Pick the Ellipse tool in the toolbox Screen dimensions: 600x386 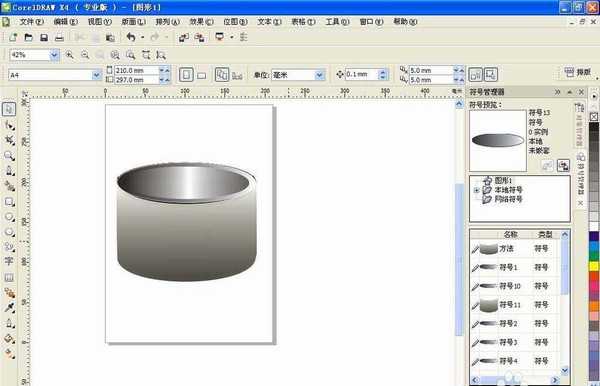[9, 217]
